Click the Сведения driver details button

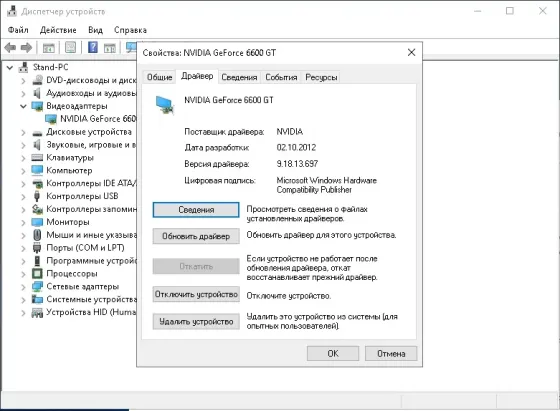196,210
